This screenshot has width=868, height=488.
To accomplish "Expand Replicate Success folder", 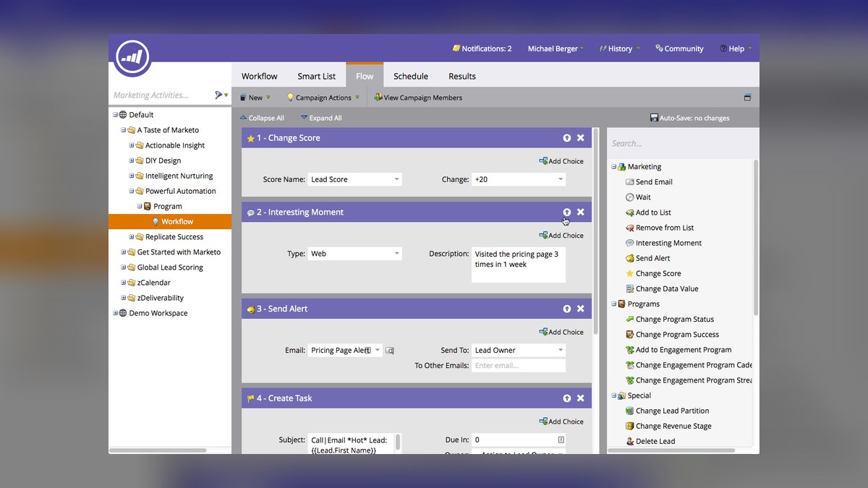I will point(132,237).
